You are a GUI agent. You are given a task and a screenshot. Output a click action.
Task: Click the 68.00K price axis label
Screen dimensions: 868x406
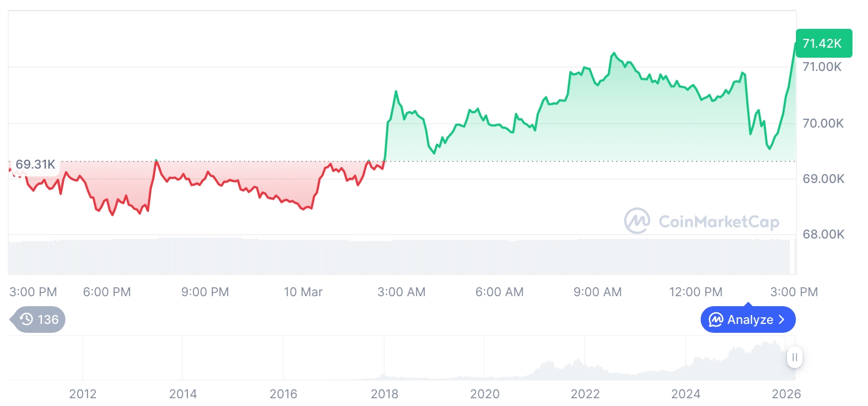point(823,235)
